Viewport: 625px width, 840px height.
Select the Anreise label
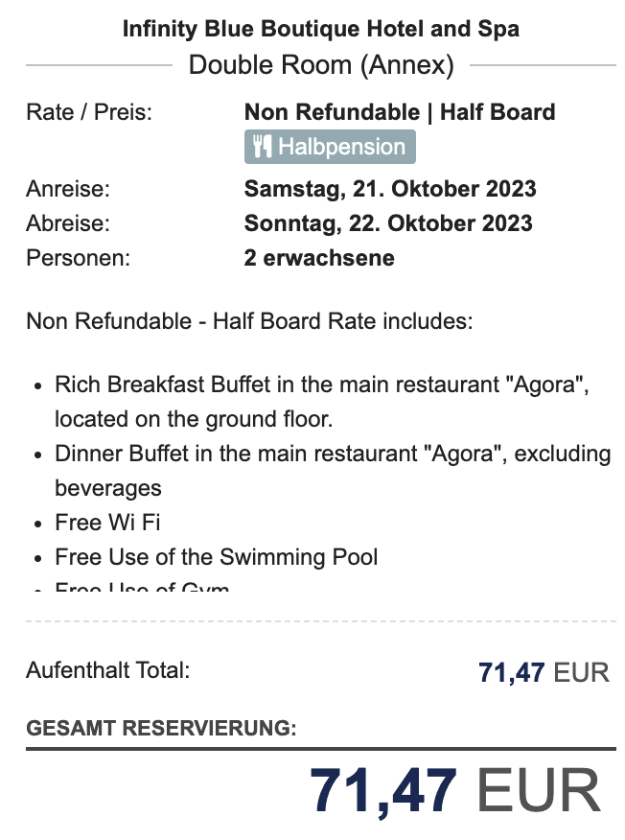(x=68, y=189)
